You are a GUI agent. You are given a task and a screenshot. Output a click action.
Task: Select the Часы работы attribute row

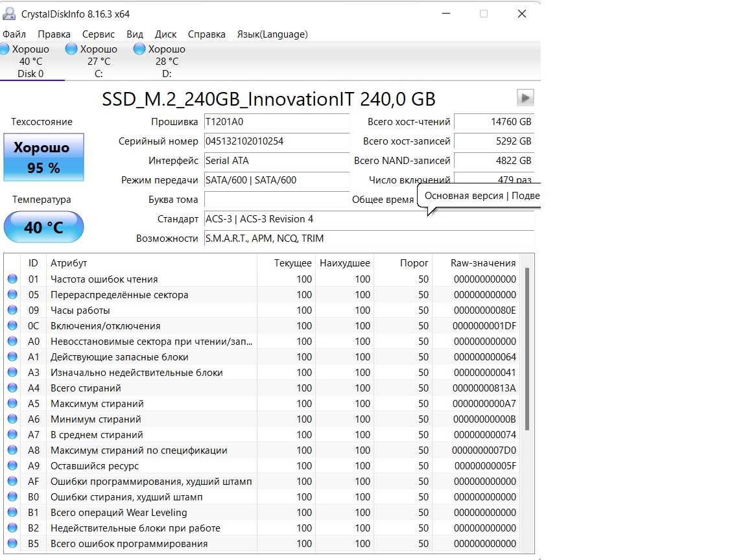pos(262,310)
